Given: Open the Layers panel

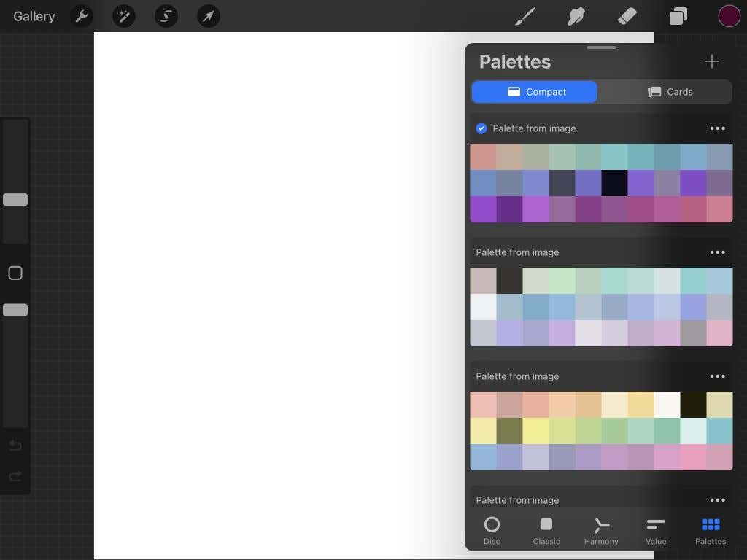Looking at the screenshot, I should point(678,16).
